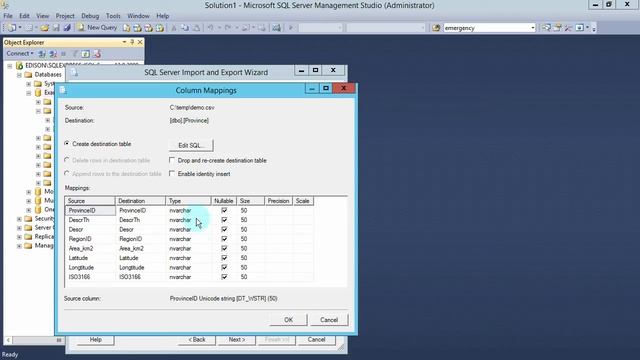Click the Cut scissors icon
This screenshot has height=360, width=640.
tap(174, 28)
